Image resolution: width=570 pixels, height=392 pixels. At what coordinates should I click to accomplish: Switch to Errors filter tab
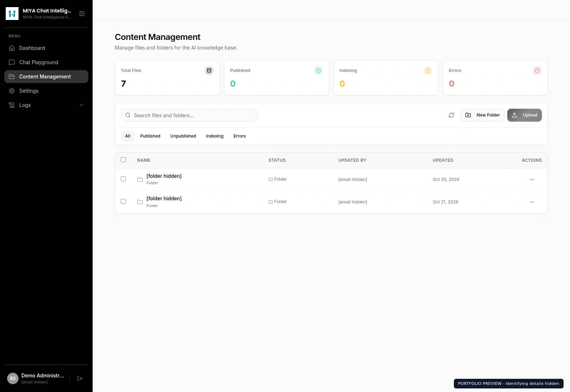[x=239, y=136]
